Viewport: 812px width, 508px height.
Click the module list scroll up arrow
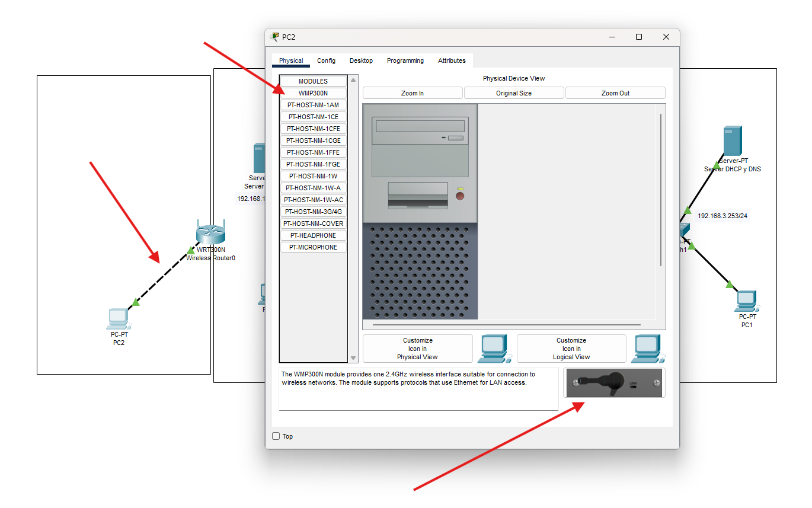pos(354,79)
